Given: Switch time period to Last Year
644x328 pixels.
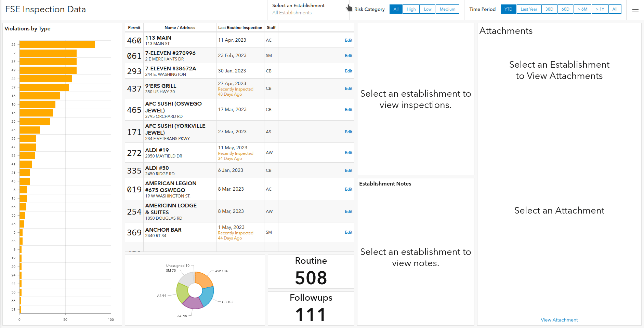Looking at the screenshot, I should click(528, 9).
